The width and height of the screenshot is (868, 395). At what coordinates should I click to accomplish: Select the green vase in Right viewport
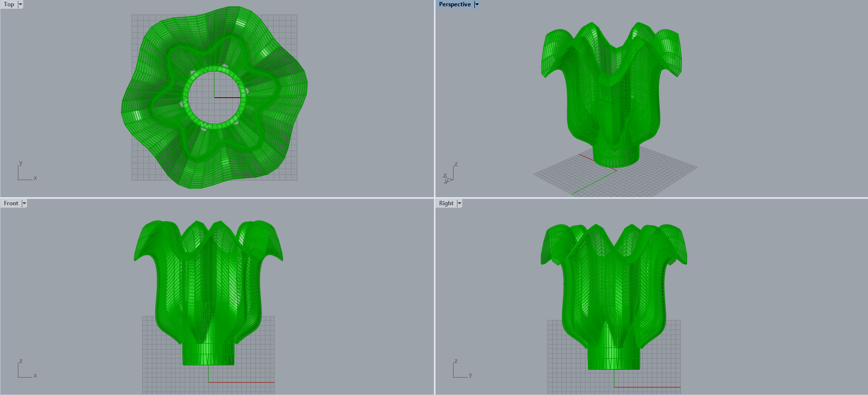614,298
